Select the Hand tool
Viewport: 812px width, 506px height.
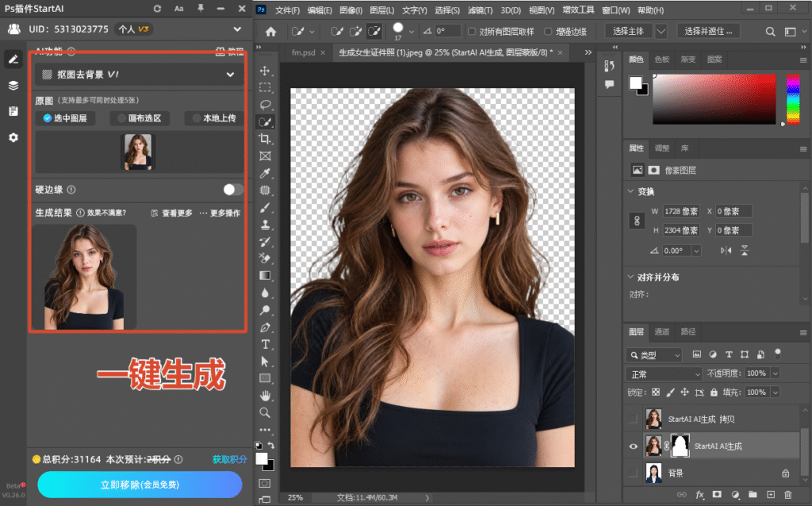pos(265,396)
